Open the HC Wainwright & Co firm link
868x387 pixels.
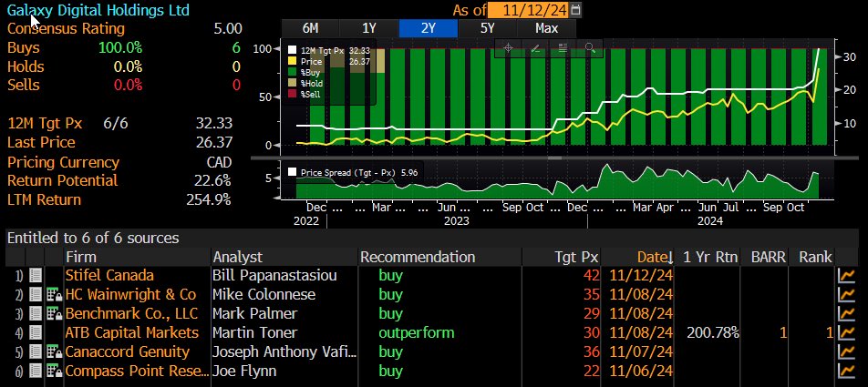pyautogui.click(x=130, y=295)
